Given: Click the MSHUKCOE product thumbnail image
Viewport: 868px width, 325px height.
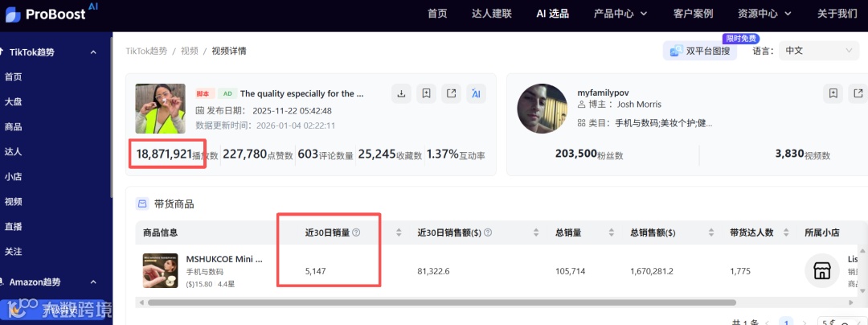Looking at the screenshot, I should [x=161, y=271].
